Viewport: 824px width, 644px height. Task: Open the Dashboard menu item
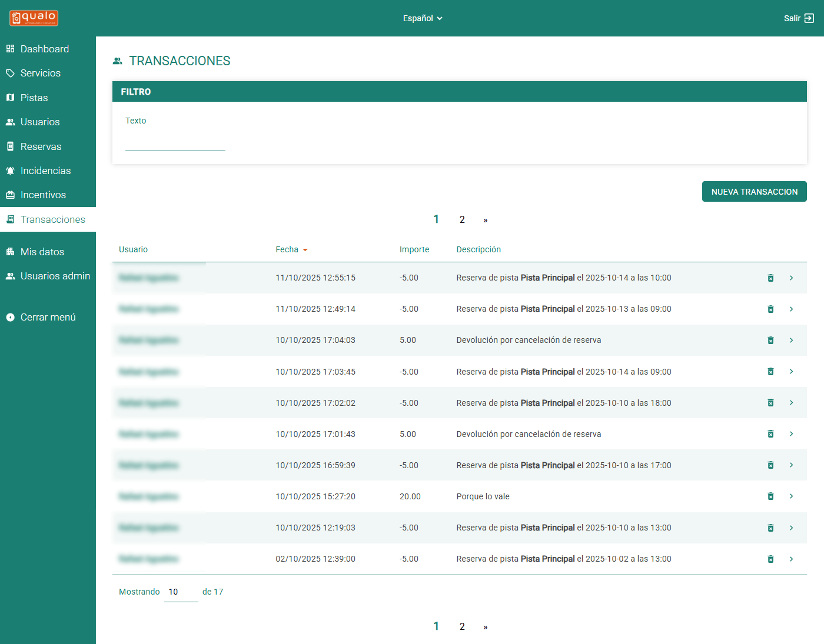44,49
